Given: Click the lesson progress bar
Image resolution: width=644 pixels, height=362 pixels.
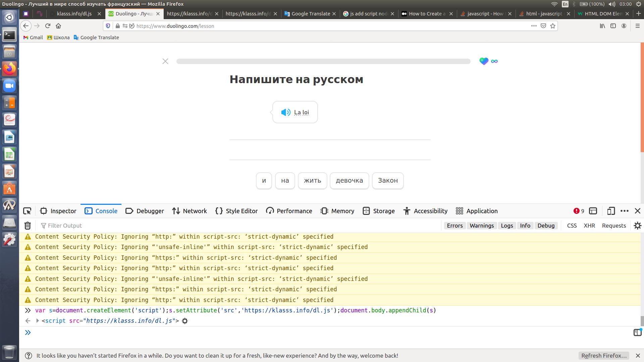Looking at the screenshot, I should [323, 61].
